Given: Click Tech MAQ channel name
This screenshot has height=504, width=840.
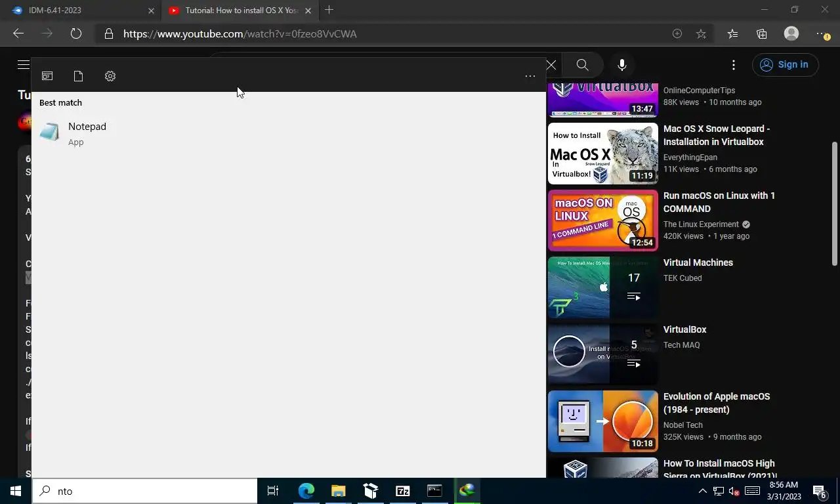Looking at the screenshot, I should coord(682,345).
